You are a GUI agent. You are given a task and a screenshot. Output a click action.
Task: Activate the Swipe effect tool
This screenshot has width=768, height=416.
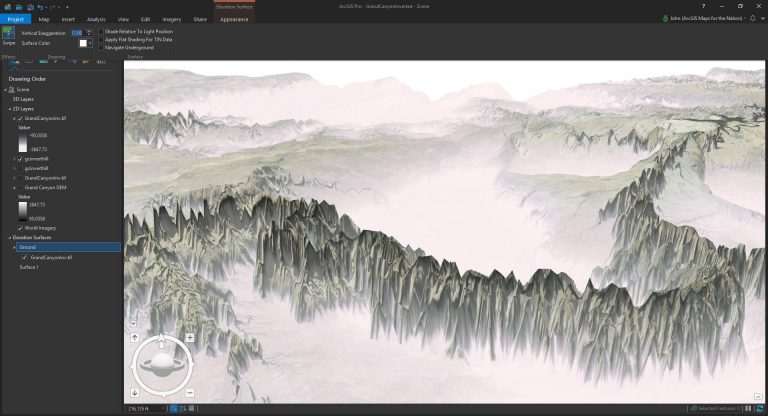pyautogui.click(x=8, y=36)
